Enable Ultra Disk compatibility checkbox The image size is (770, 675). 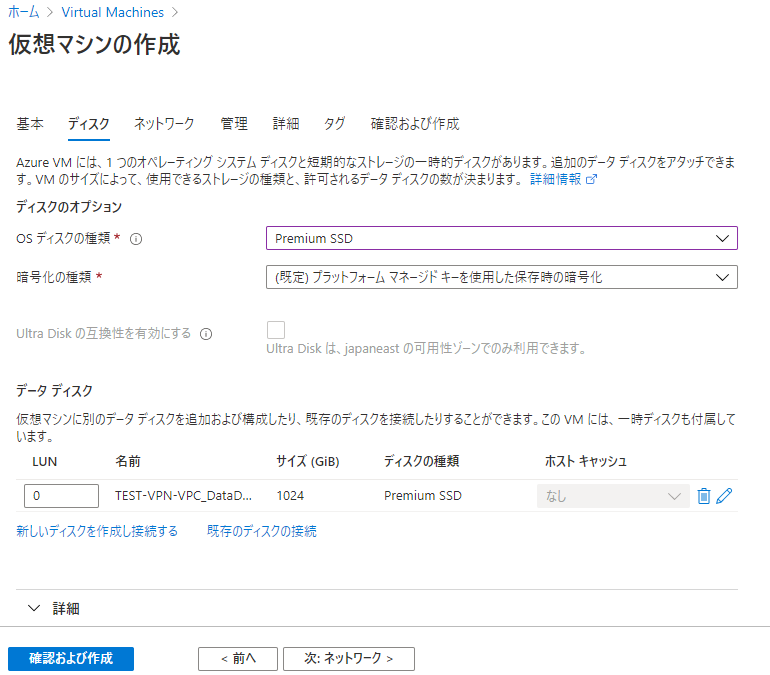click(276, 330)
